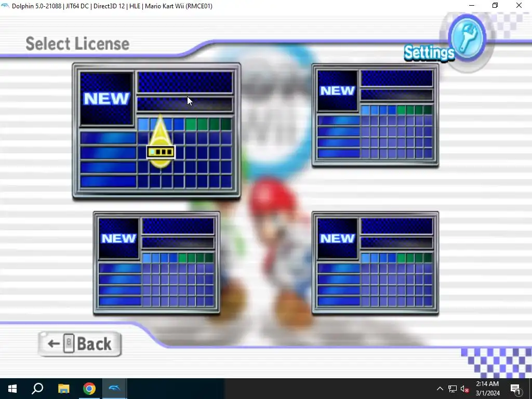Click the Dolphin logo in title bar
This screenshot has height=399, width=532.
[x=5, y=6]
